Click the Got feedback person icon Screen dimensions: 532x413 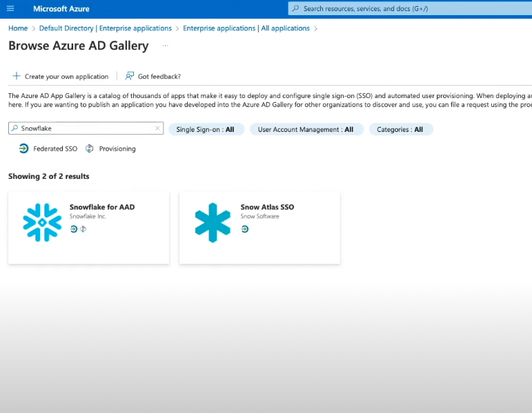[x=129, y=76]
